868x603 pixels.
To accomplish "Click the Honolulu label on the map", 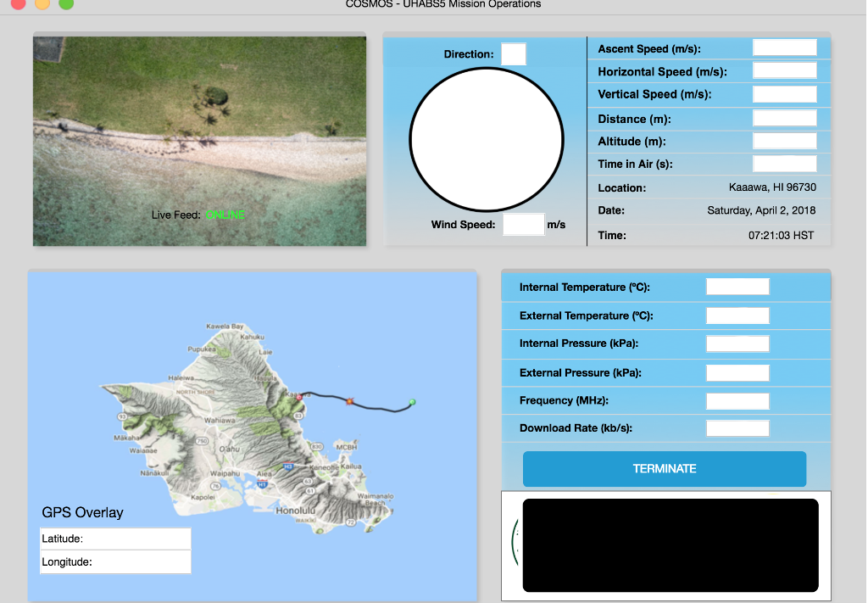I will 295,511.
